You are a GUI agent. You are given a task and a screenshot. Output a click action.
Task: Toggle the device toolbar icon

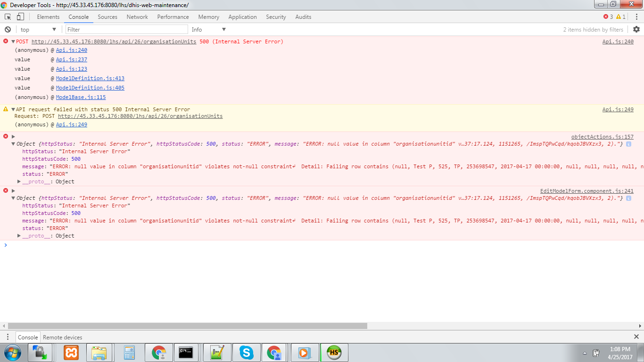[20, 16]
